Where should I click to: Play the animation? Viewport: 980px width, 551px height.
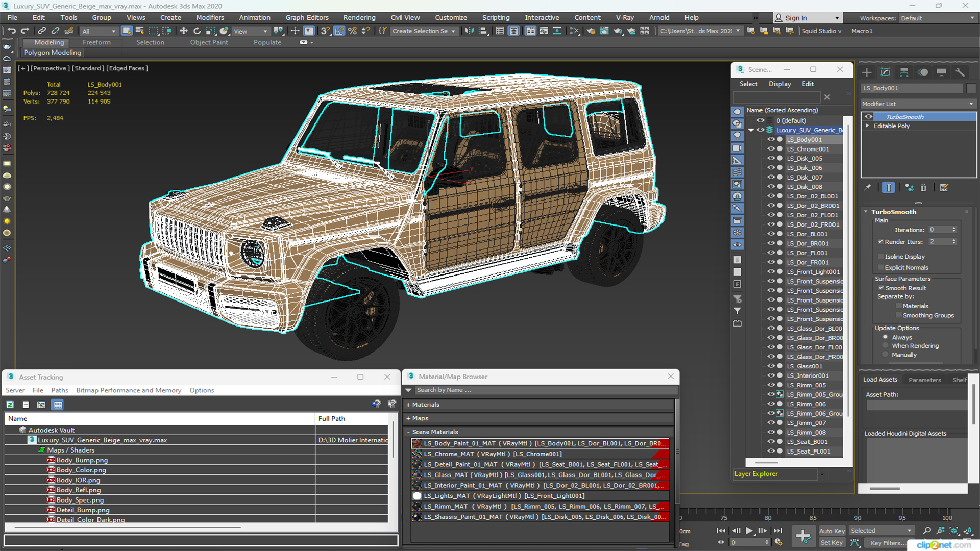(749, 531)
